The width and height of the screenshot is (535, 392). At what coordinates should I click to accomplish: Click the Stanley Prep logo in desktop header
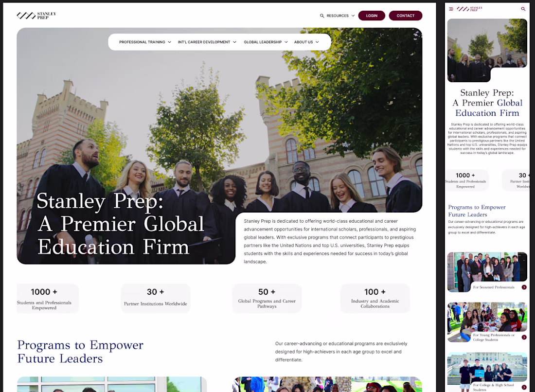(36, 16)
